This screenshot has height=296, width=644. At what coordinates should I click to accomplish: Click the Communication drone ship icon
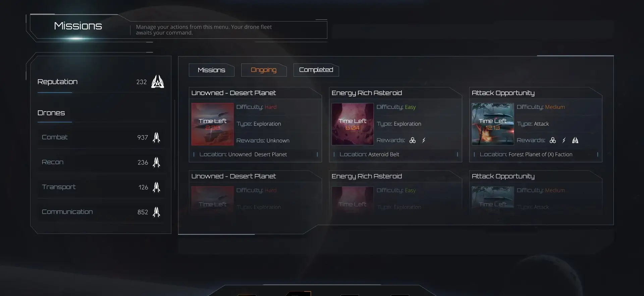point(156,212)
